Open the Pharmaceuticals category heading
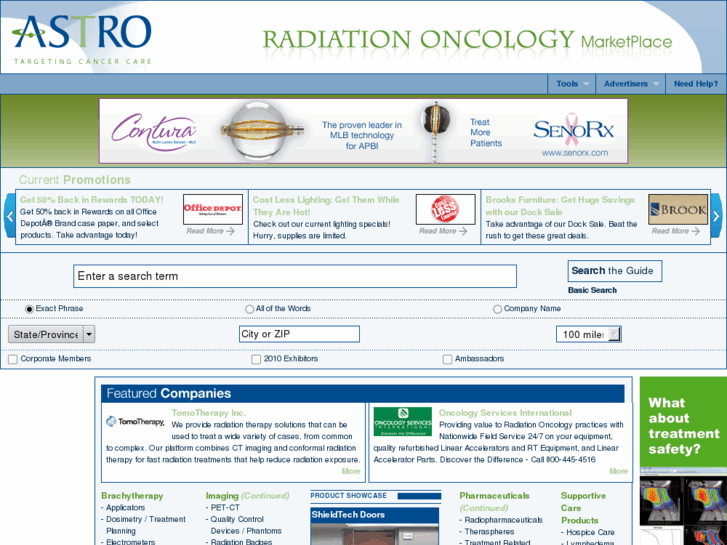 [494, 496]
